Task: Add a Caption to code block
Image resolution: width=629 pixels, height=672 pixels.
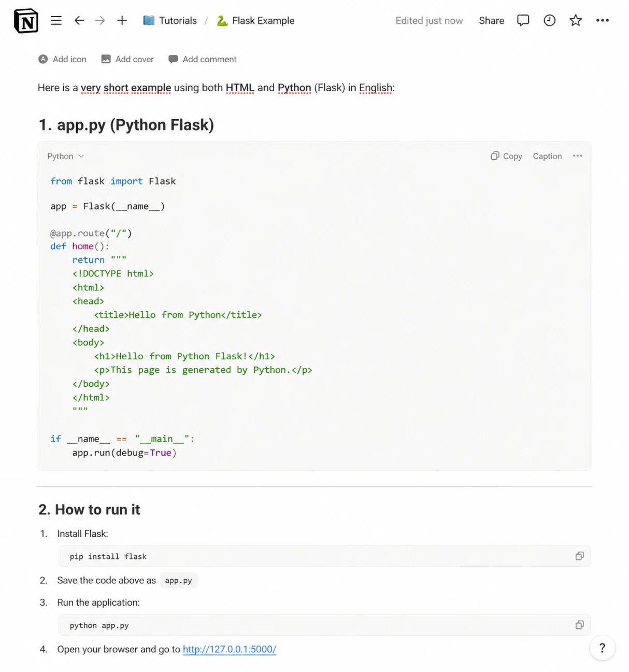Action: pyautogui.click(x=547, y=156)
